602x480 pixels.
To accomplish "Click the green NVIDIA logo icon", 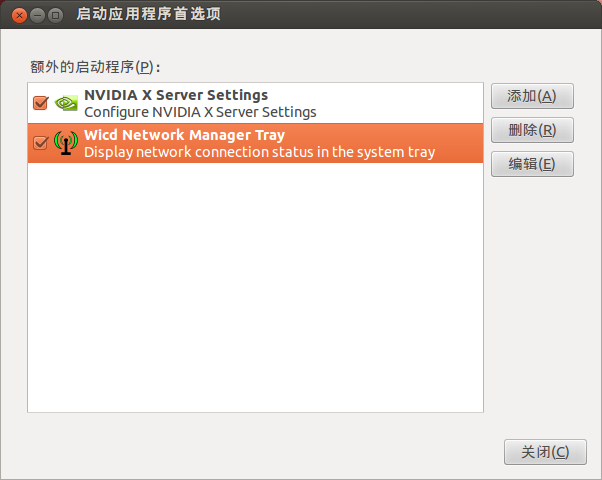I will coord(66,103).
